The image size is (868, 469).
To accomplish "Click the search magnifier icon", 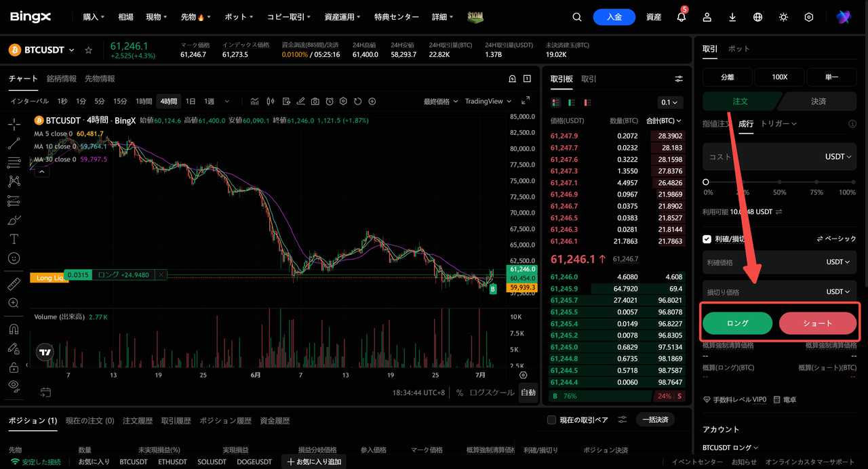I will tap(577, 17).
